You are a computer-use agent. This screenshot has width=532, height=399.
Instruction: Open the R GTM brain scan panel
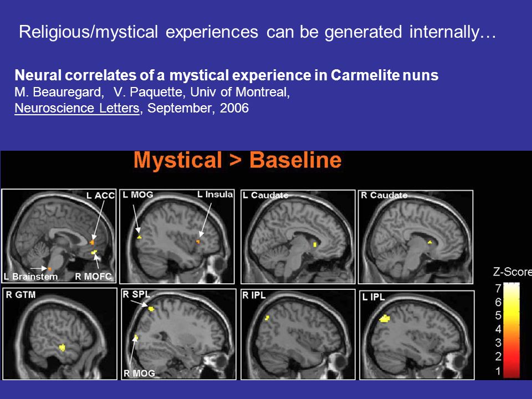60,334
